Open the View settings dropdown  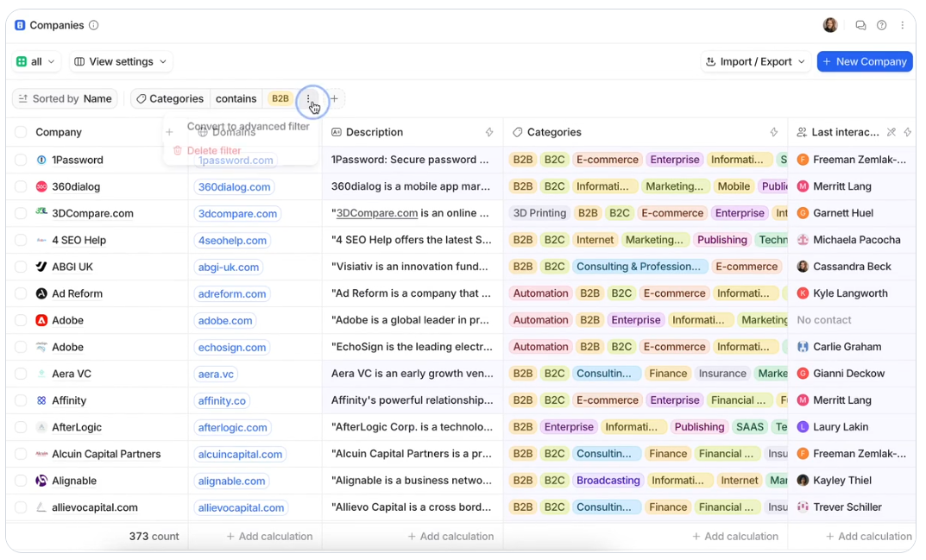click(121, 61)
